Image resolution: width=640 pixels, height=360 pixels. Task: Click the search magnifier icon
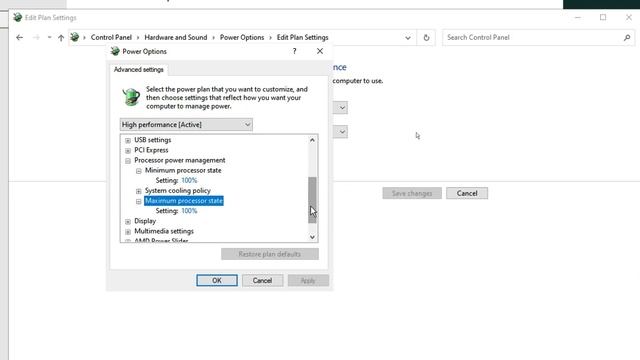pyautogui.click(x=627, y=38)
